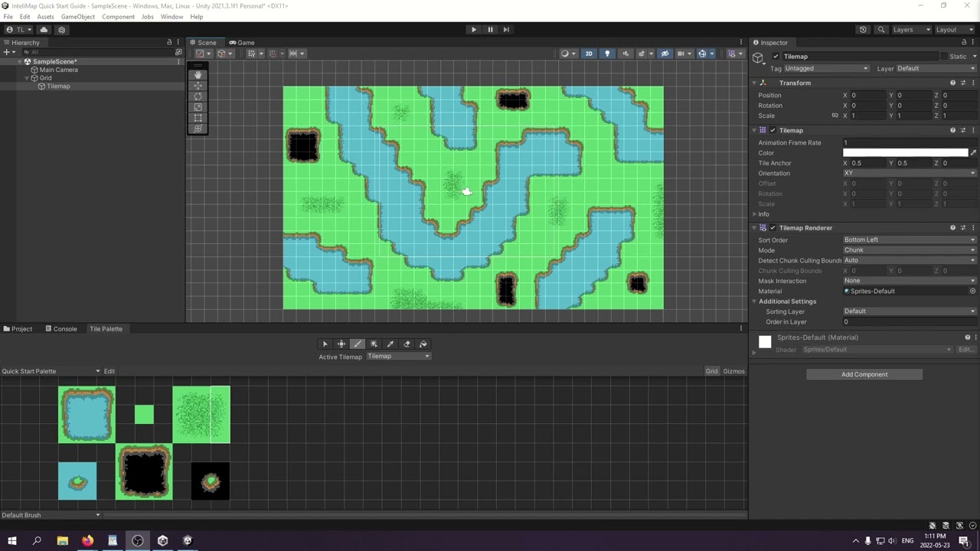This screenshot has width=980, height=551.
Task: Open the Layers dropdown
Action: pyautogui.click(x=910, y=30)
